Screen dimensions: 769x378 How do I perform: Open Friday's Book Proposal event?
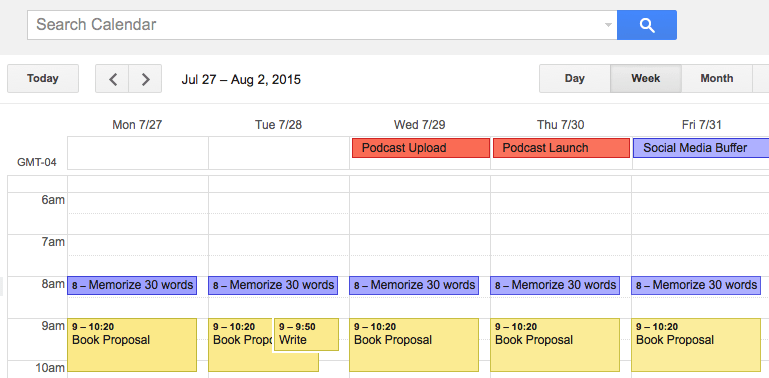point(696,345)
